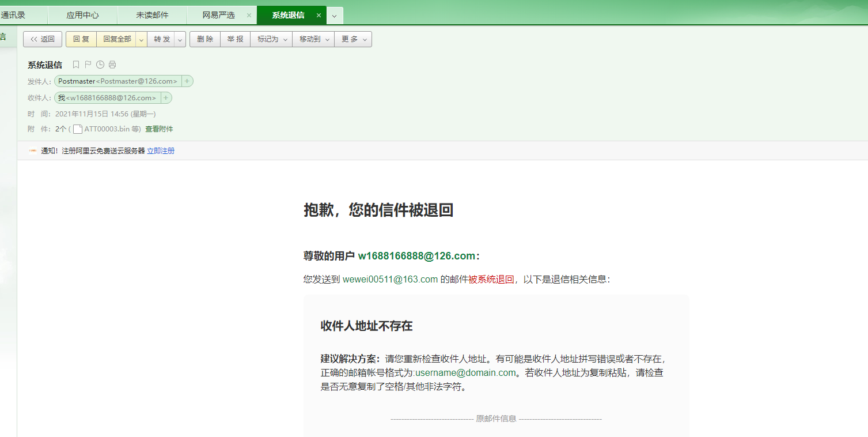Print the email using the printer icon

click(112, 65)
